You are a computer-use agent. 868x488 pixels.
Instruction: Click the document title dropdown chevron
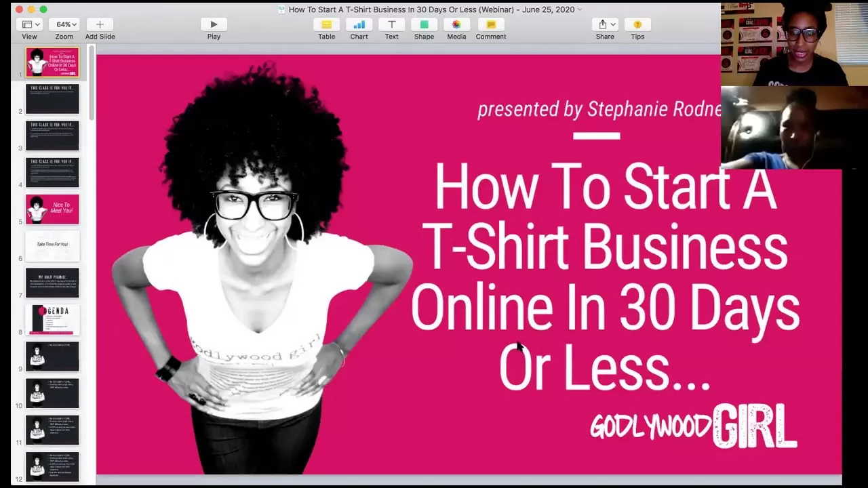(x=580, y=9)
